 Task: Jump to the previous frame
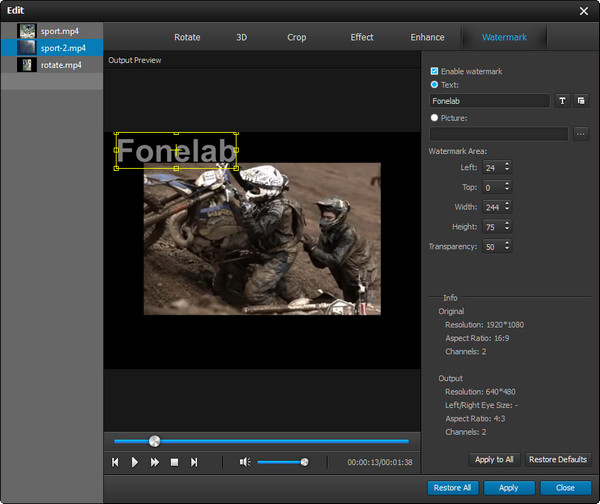click(x=115, y=462)
